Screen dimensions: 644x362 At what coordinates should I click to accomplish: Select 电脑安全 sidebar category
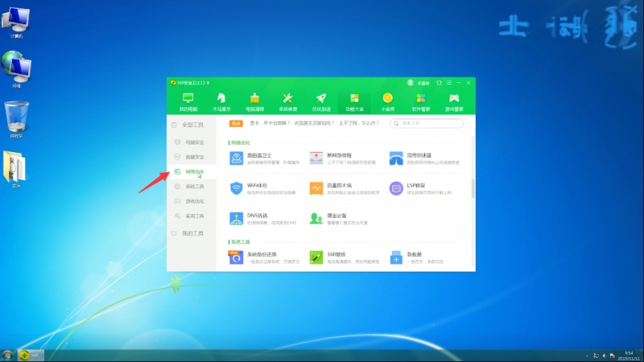point(192,142)
